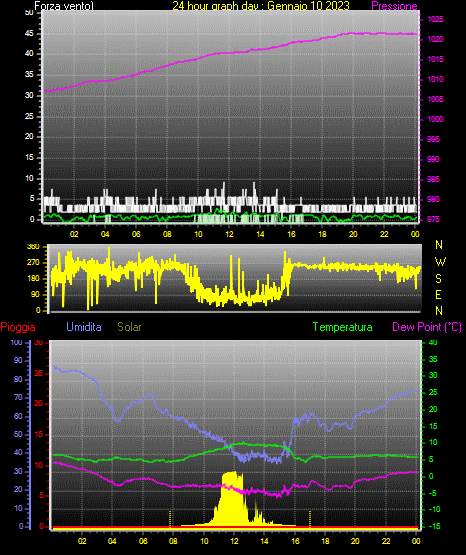The height and width of the screenshot is (555, 466).
Task: Click the 30 value on the red rain axis
Action: tap(39, 343)
